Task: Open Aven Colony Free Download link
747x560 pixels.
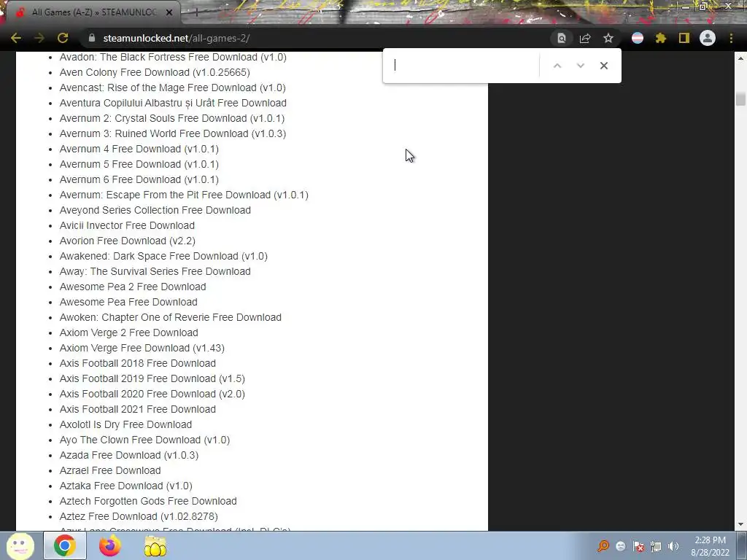Action: click(x=155, y=72)
